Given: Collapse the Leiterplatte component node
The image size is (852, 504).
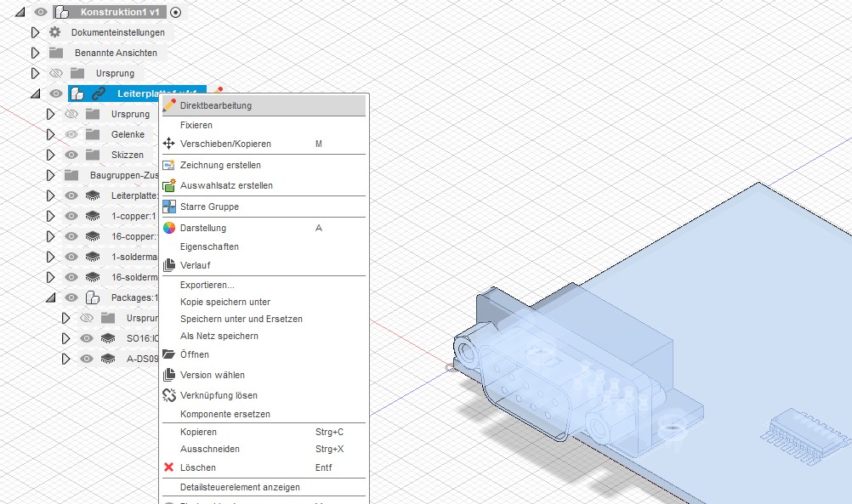Looking at the screenshot, I should [36, 93].
